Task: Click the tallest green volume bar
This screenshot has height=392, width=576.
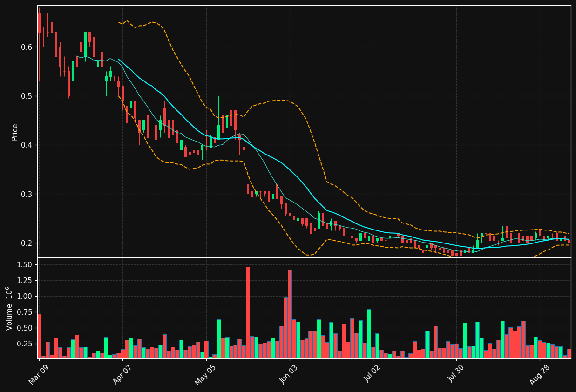Action: (x=369, y=334)
